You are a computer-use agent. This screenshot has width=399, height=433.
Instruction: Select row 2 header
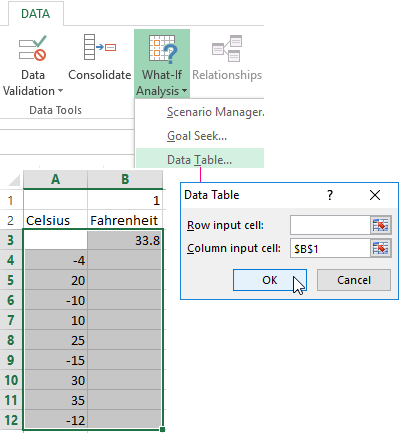(x=11, y=220)
